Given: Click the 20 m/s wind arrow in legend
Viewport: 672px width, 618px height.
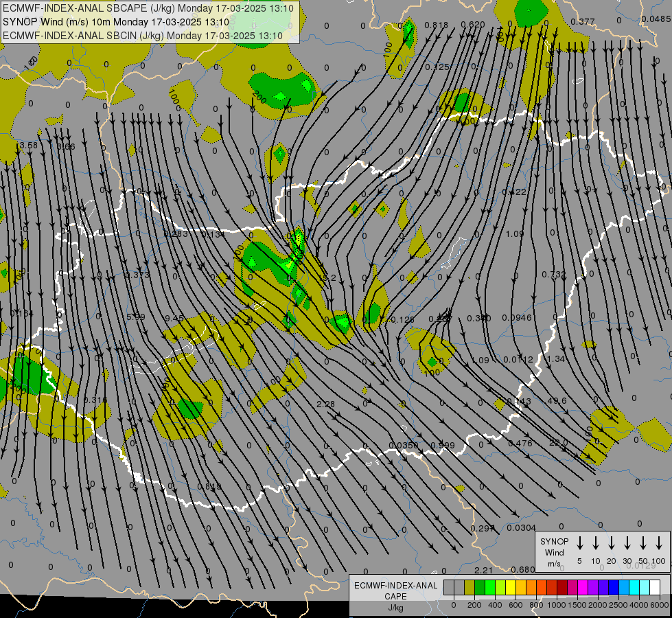Looking at the screenshot, I should click(611, 543).
